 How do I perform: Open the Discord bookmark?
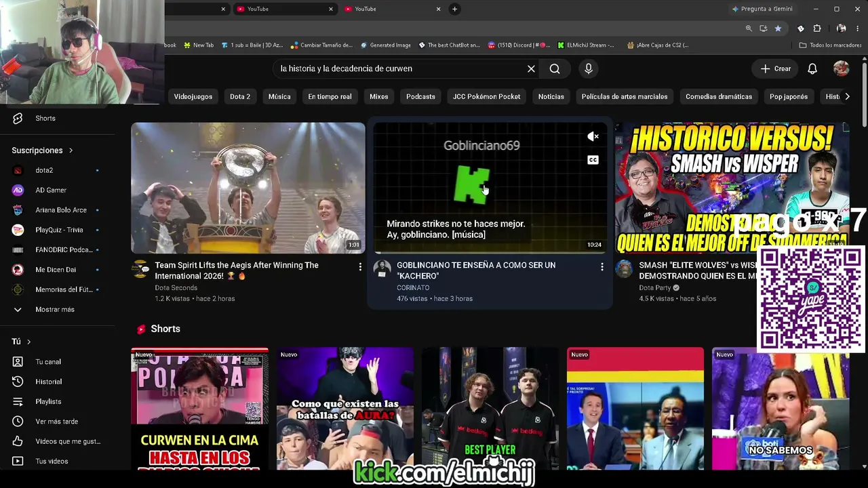pyautogui.click(x=519, y=45)
